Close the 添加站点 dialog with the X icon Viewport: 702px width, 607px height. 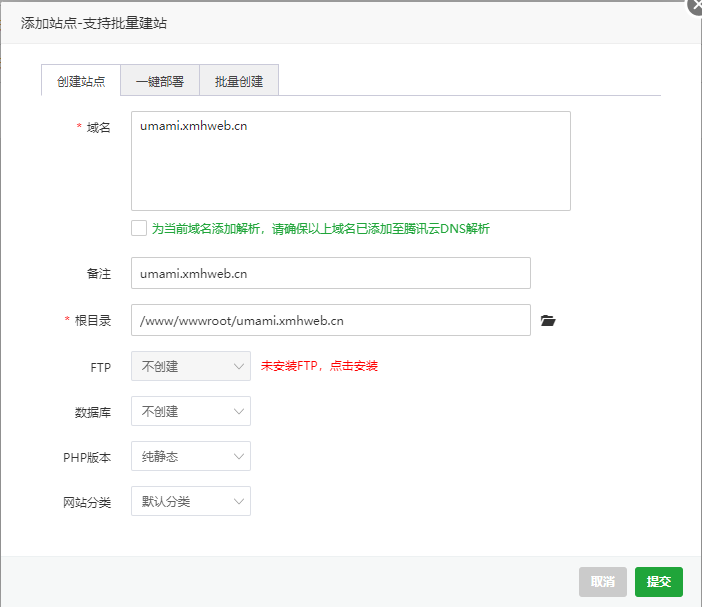(695, 6)
